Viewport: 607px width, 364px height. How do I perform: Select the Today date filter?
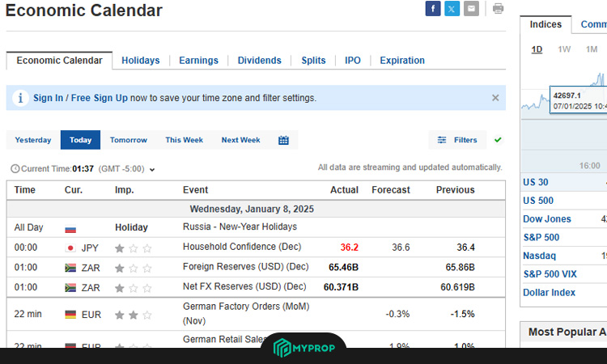click(x=80, y=140)
